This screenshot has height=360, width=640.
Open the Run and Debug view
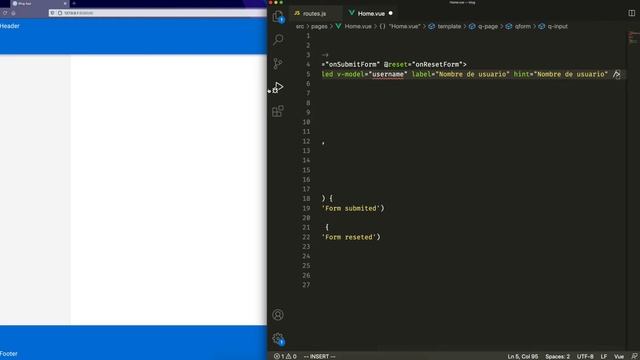pos(278,87)
